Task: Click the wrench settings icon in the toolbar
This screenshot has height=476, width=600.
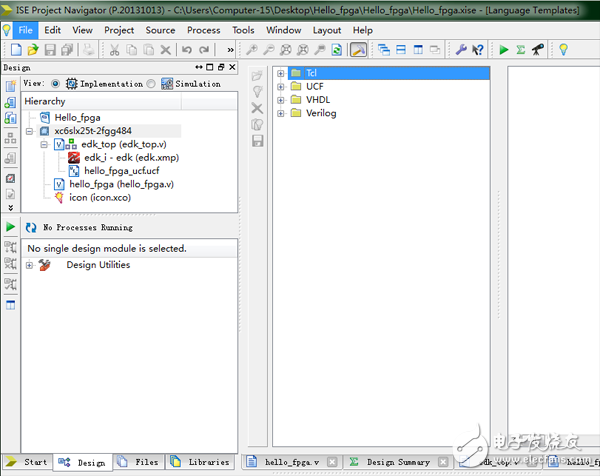Action: click(x=461, y=49)
